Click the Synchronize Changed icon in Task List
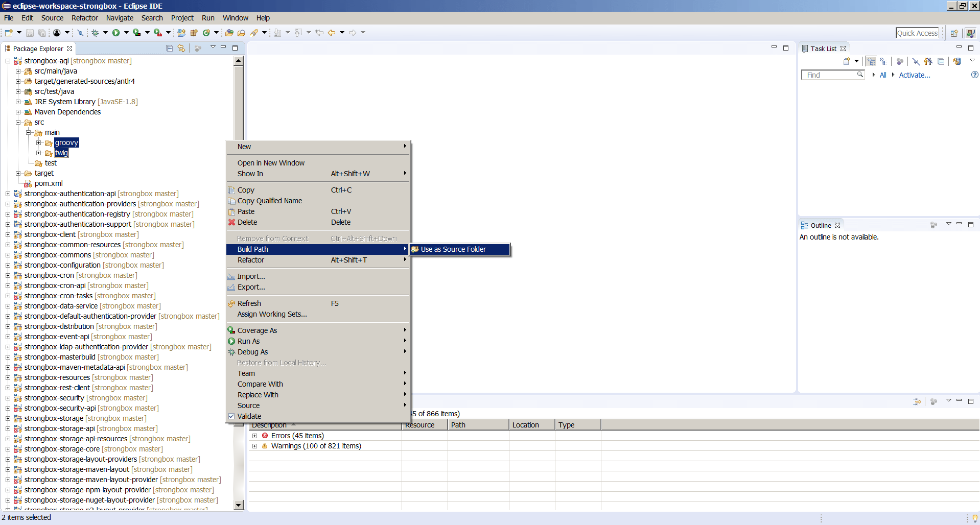Viewport: 980px width, 525px height. [x=956, y=61]
